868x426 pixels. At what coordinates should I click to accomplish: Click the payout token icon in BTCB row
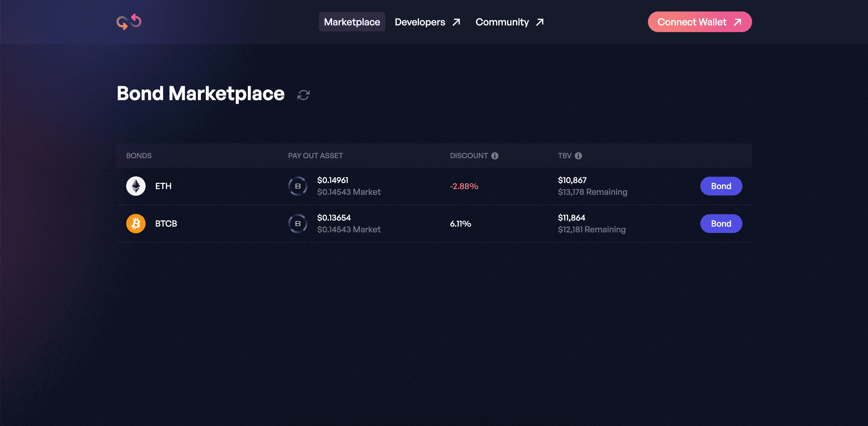(x=298, y=224)
